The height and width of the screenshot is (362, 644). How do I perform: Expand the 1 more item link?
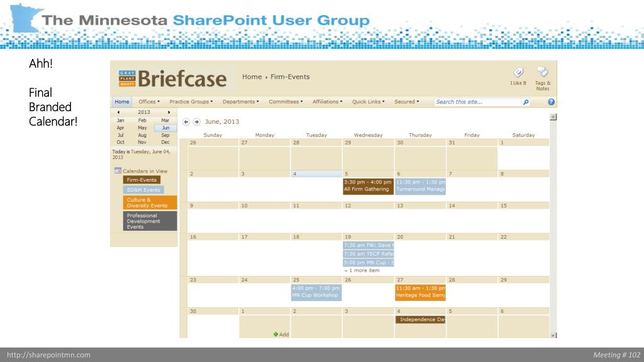coord(362,270)
